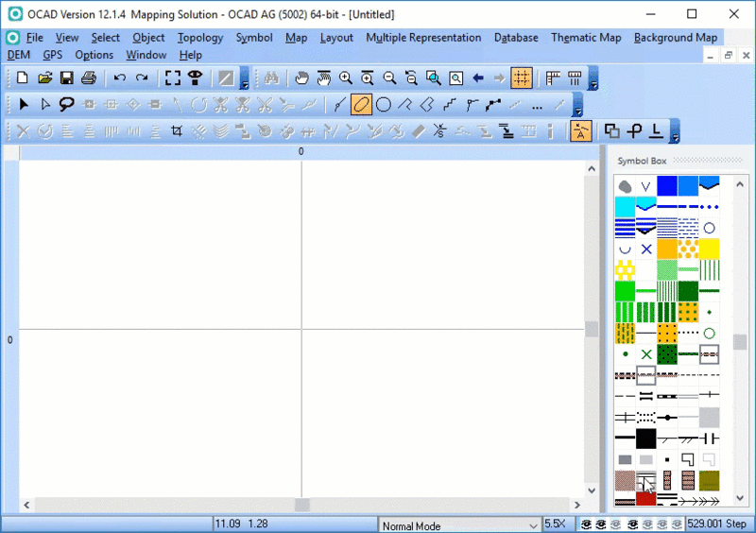Click the entire map view icon
756x533 pixels.
tap(455, 77)
